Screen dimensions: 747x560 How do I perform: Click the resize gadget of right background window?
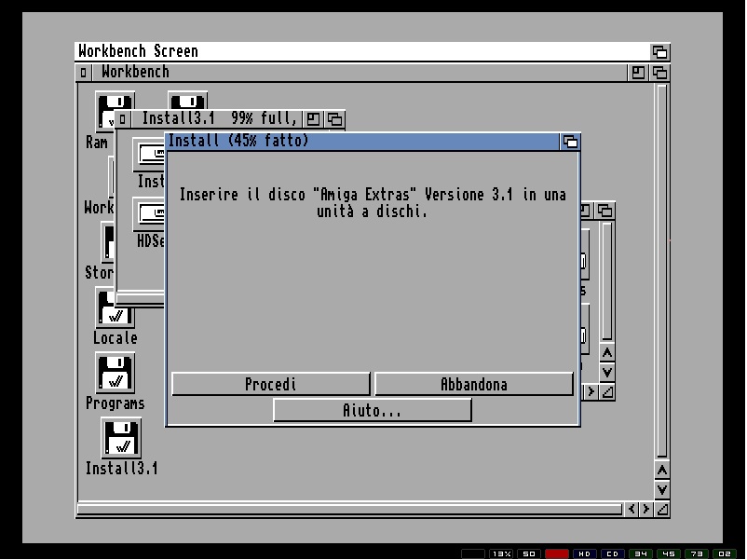point(607,391)
